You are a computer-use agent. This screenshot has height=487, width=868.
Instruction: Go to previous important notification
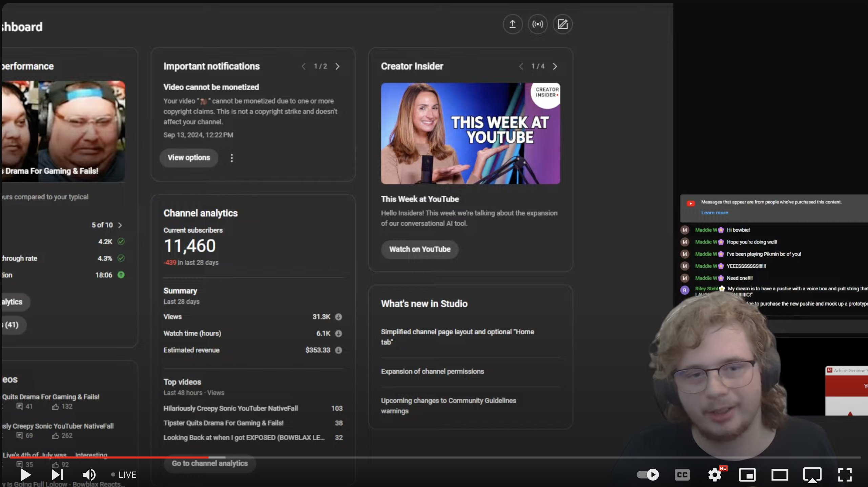(304, 66)
